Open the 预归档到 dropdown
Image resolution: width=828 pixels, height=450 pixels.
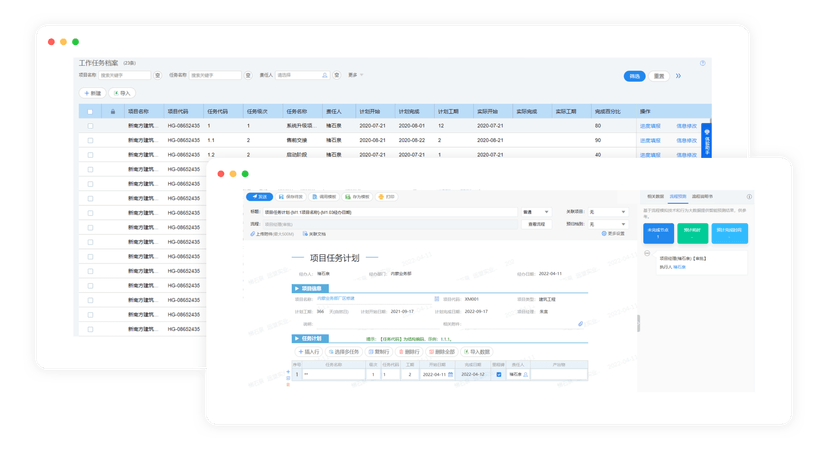(607, 224)
